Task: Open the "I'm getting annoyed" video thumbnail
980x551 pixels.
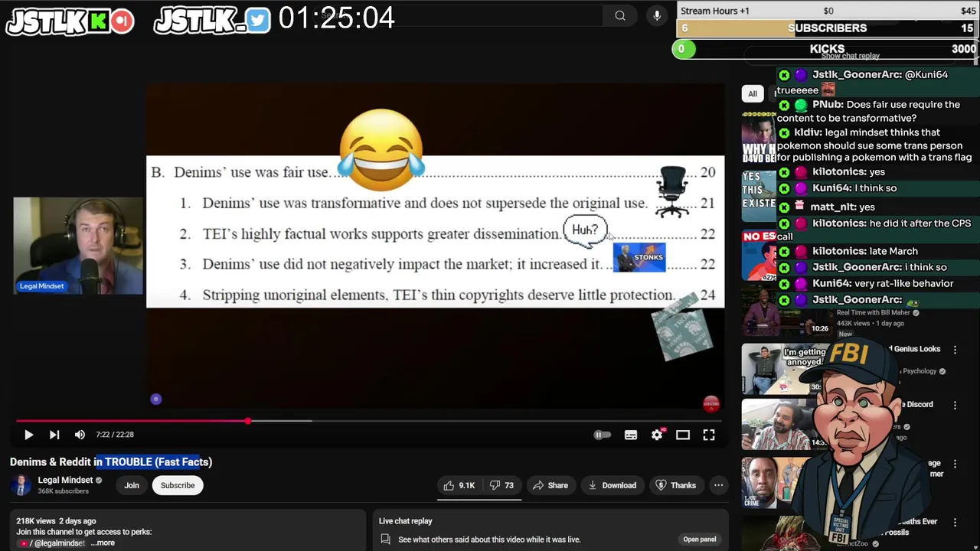Action: coord(784,368)
